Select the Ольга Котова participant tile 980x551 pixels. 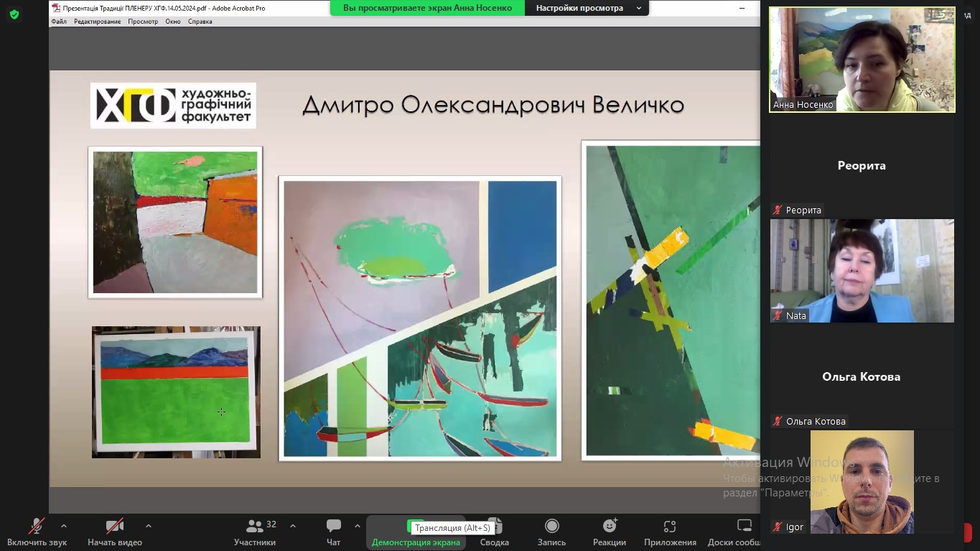coord(862,376)
